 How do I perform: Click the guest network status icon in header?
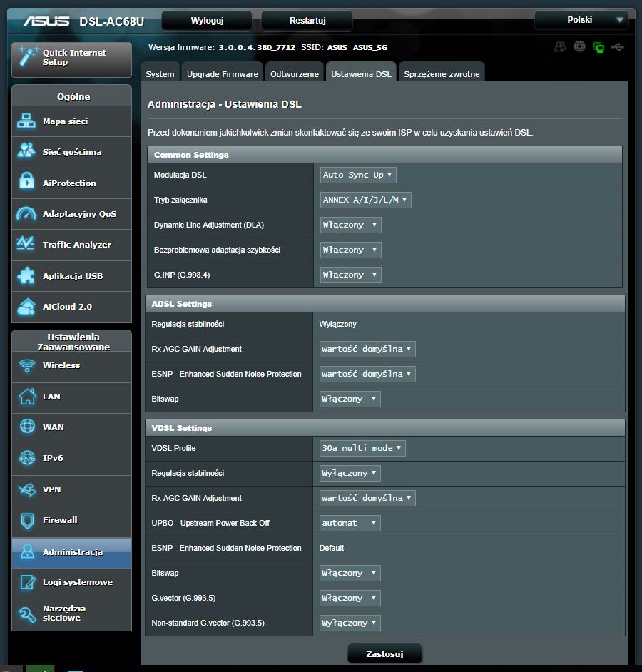pos(560,47)
